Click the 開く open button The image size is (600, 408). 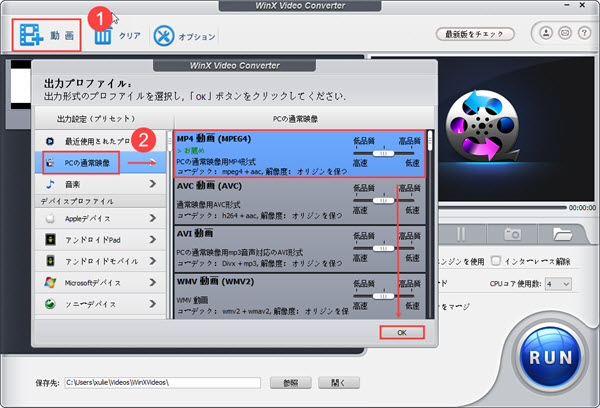pos(339,383)
